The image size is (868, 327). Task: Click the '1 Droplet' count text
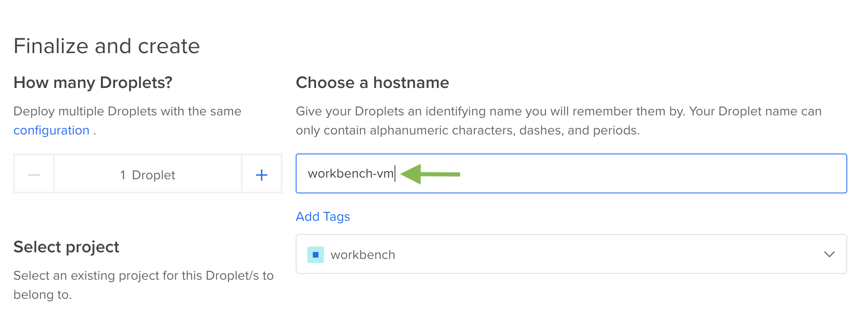[x=147, y=175]
